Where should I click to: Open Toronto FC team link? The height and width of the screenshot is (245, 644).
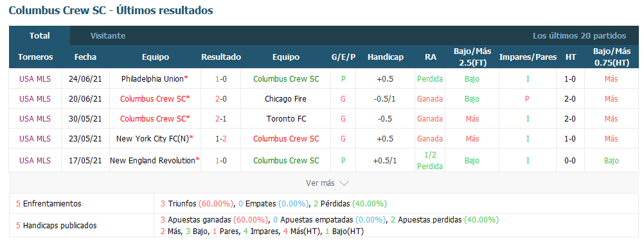pos(285,119)
